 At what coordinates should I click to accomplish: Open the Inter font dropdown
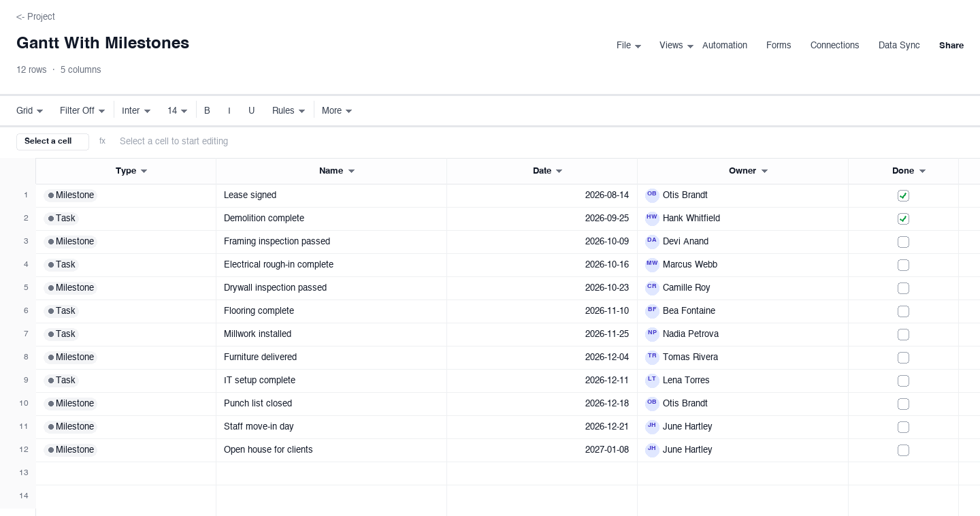136,111
